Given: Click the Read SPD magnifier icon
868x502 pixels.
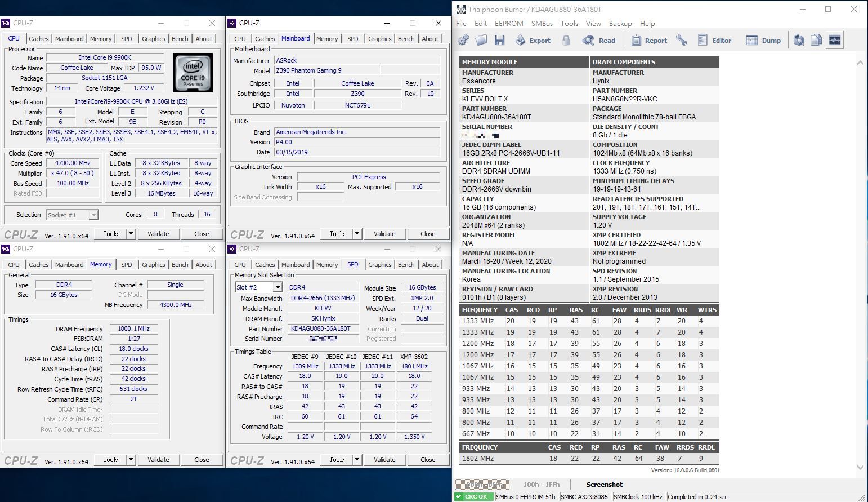Looking at the screenshot, I should click(x=589, y=40).
